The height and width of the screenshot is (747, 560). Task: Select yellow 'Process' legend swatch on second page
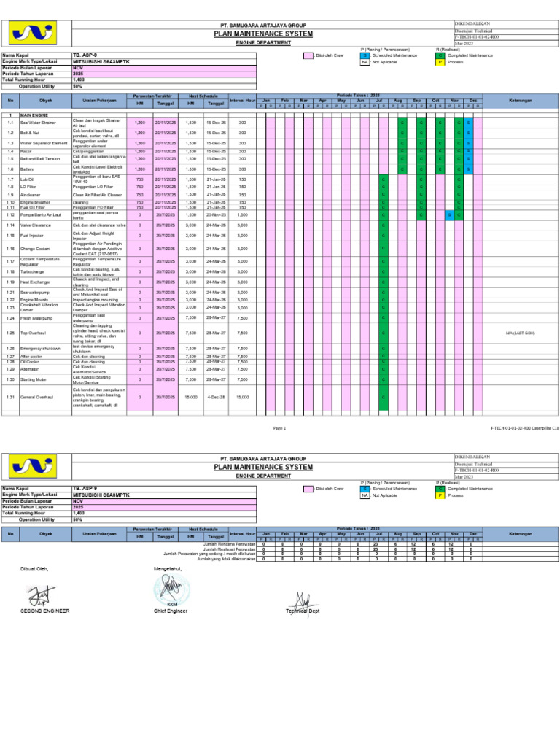[x=440, y=495]
